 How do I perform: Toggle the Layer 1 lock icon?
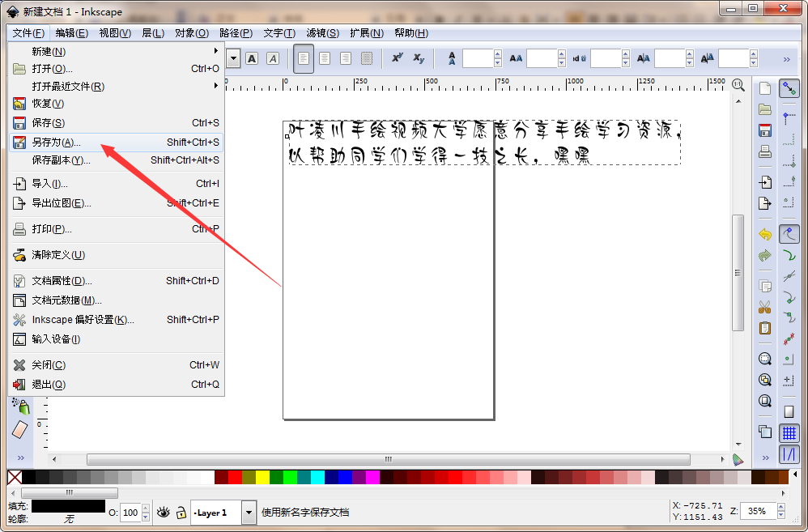point(181,512)
